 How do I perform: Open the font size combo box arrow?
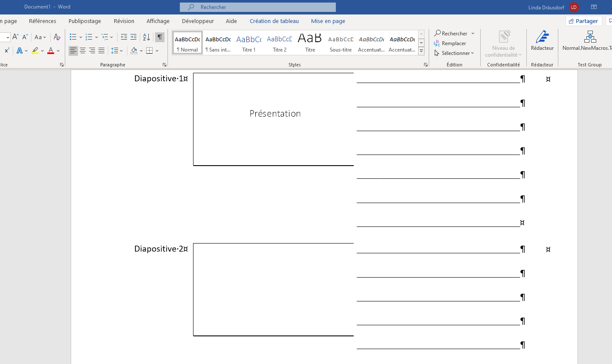(x=8, y=37)
